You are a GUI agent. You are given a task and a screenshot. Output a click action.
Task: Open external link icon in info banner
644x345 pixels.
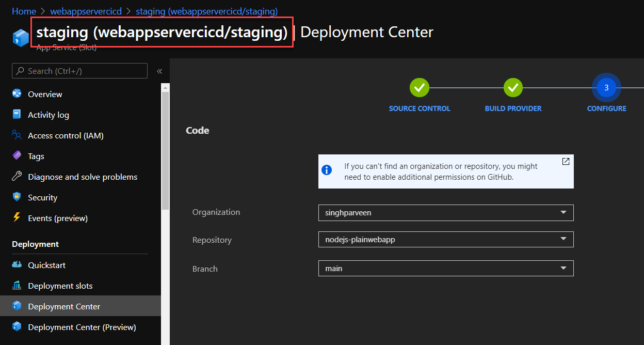(x=566, y=162)
